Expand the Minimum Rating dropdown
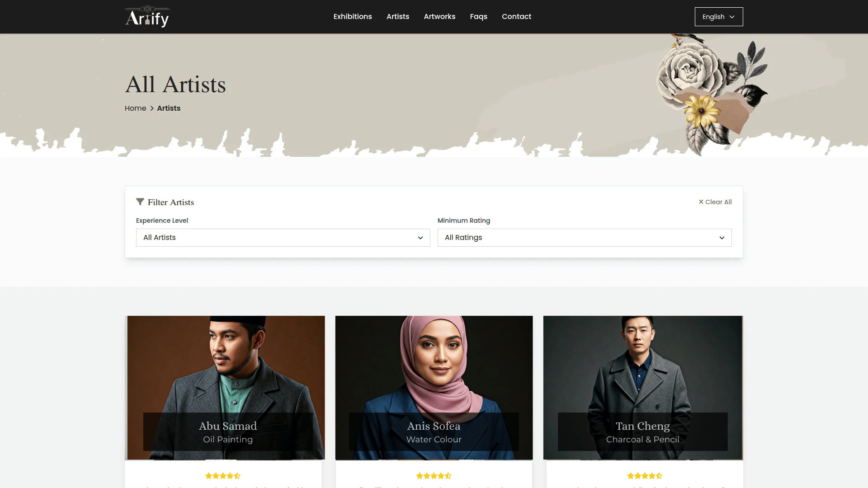868x488 pixels. [585, 238]
